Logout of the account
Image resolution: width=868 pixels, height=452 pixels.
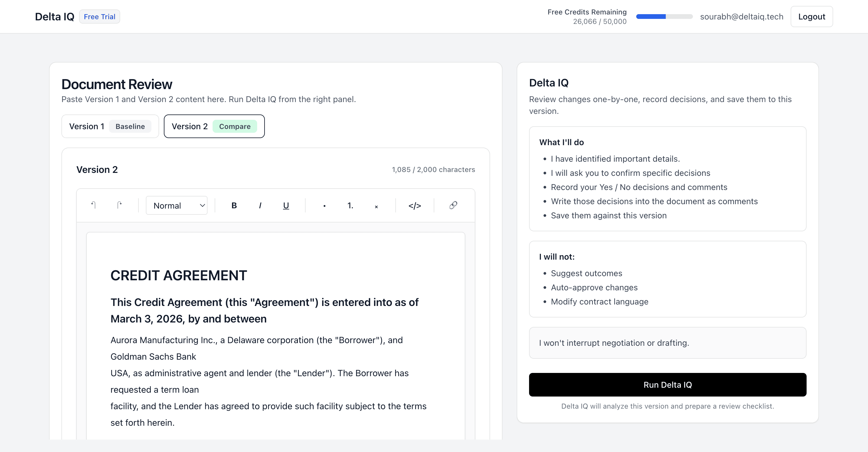(811, 16)
